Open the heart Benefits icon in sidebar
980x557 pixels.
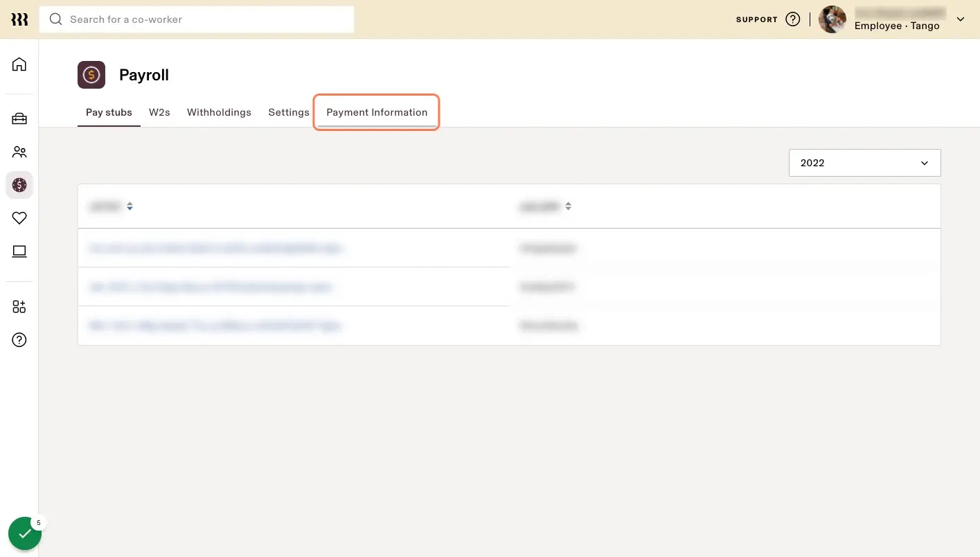19,218
